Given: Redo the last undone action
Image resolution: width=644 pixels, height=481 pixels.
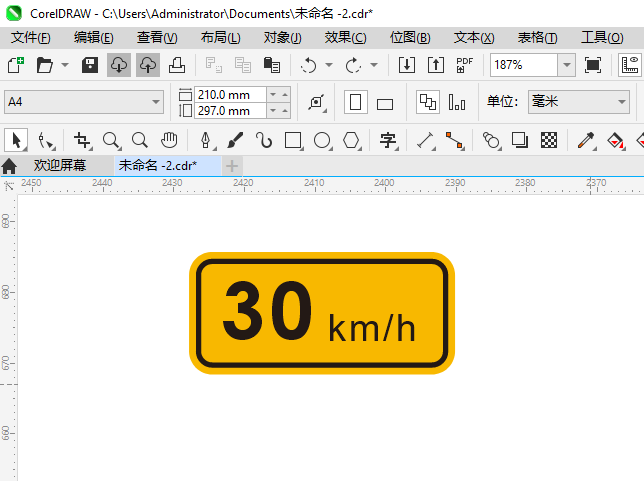Looking at the screenshot, I should (x=354, y=65).
